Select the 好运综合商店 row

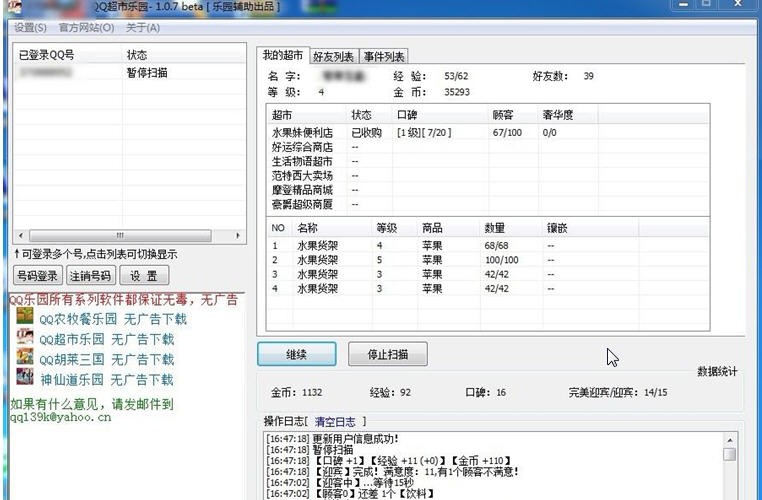(x=488, y=147)
